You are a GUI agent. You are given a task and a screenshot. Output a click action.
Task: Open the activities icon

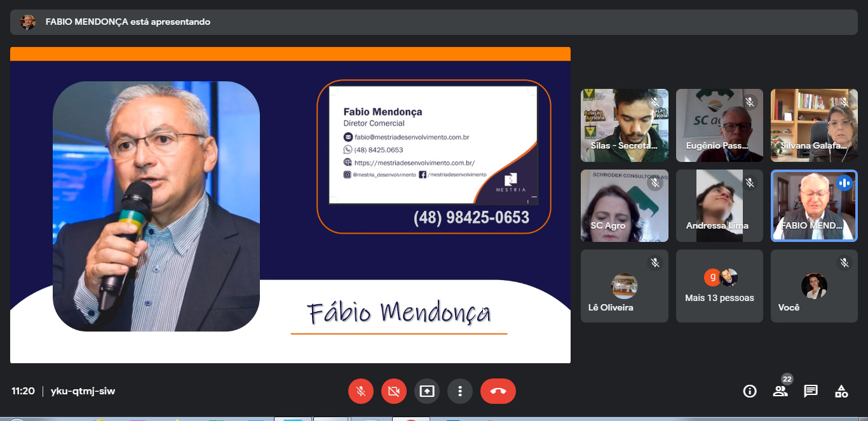click(x=841, y=391)
